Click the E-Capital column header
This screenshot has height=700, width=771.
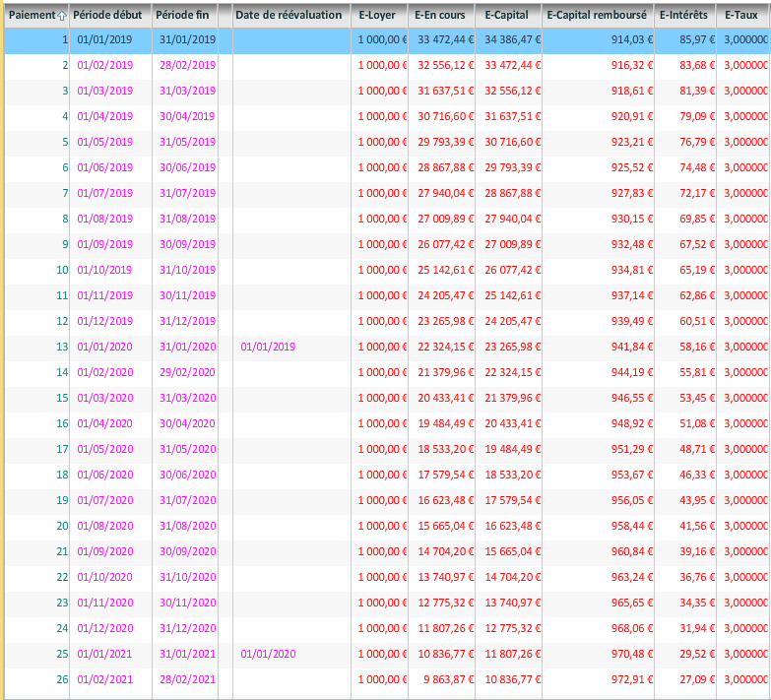(507, 15)
